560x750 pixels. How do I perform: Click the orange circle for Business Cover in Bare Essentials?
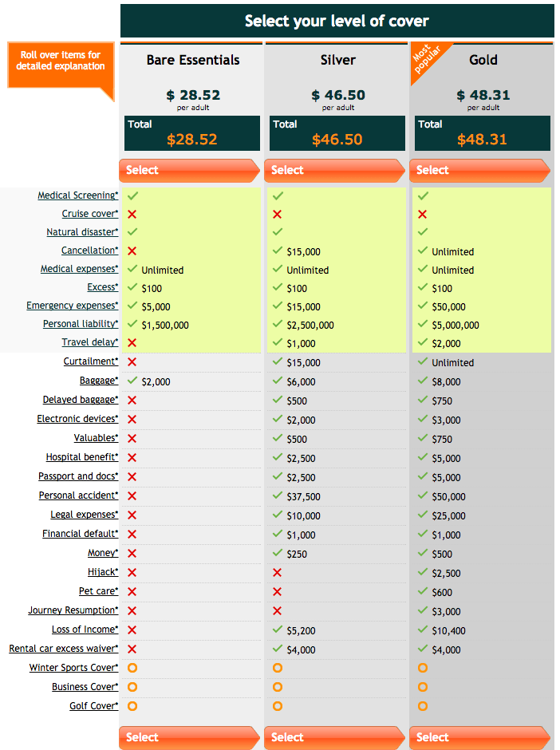[132, 687]
